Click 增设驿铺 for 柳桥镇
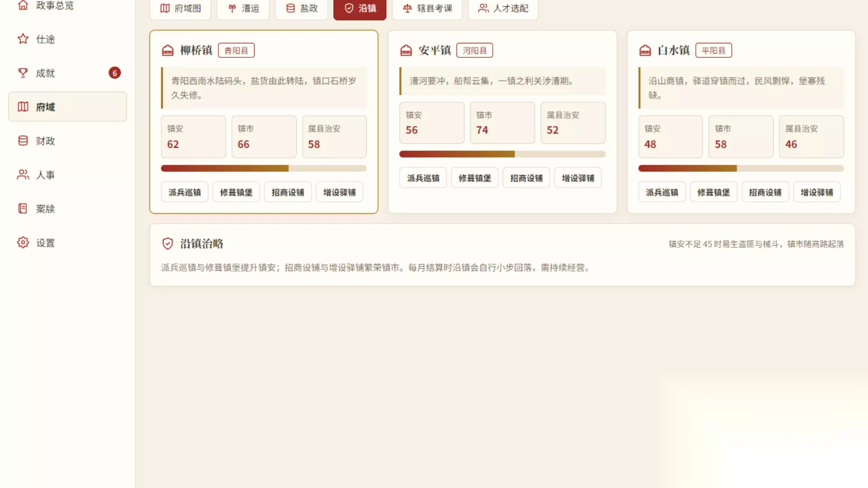 (x=340, y=192)
